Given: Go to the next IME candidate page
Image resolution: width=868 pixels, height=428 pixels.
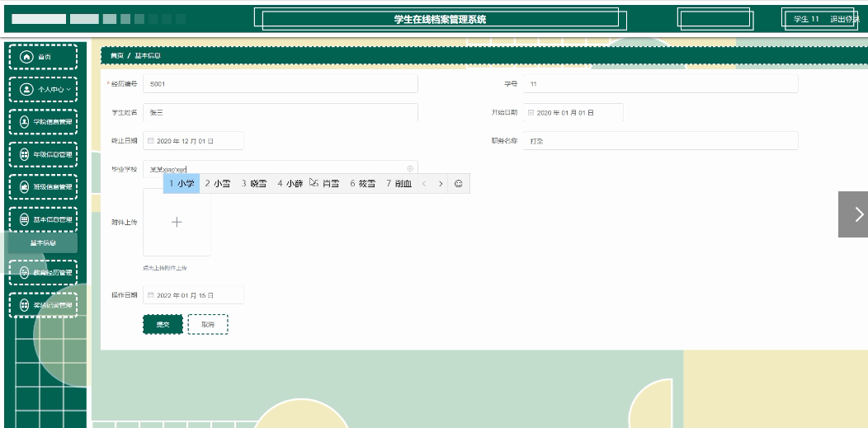Looking at the screenshot, I should tap(441, 184).
